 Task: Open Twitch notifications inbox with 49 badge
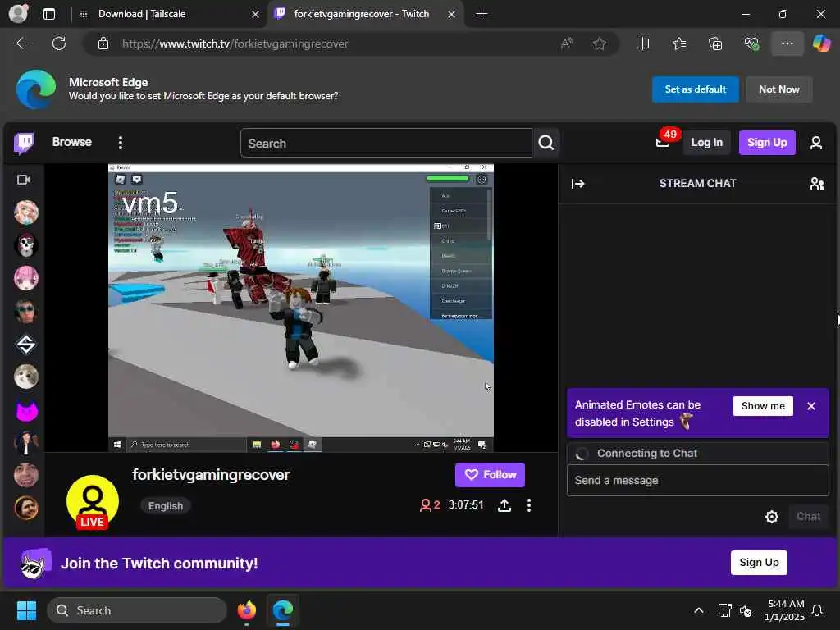pos(663,142)
